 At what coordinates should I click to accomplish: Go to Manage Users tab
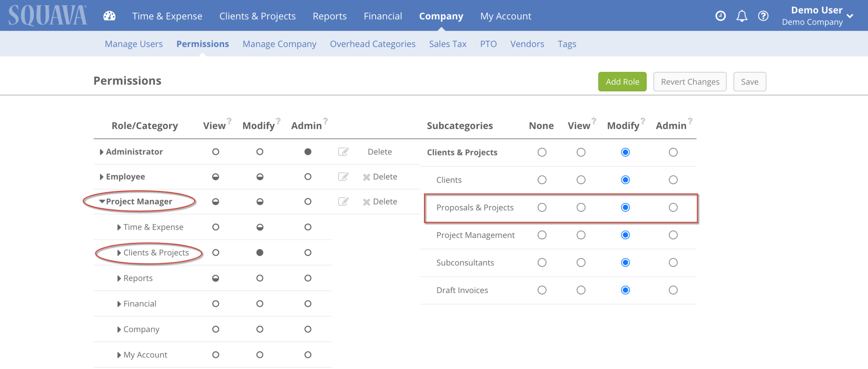pyautogui.click(x=134, y=44)
